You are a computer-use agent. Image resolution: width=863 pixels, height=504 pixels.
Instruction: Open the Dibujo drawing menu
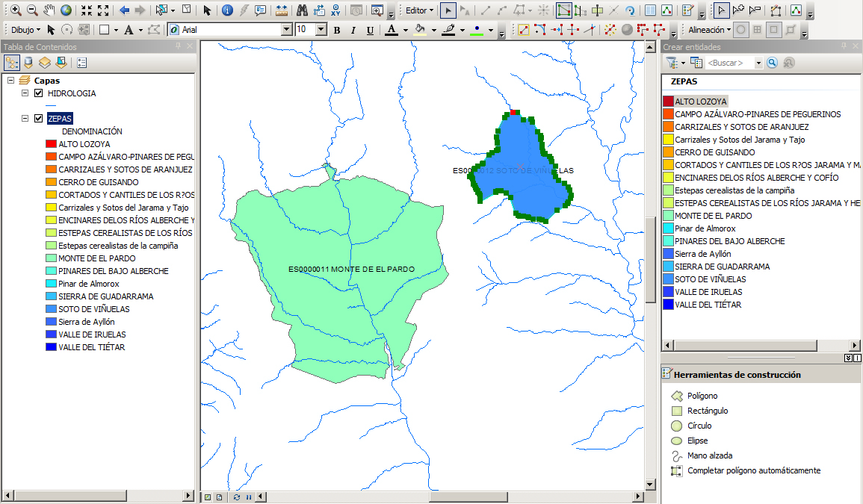pos(26,30)
